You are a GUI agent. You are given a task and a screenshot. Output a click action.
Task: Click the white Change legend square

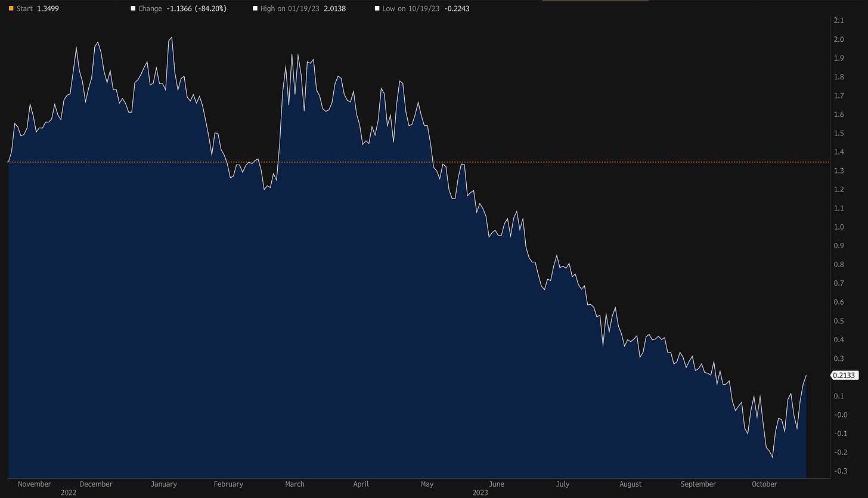tap(134, 9)
